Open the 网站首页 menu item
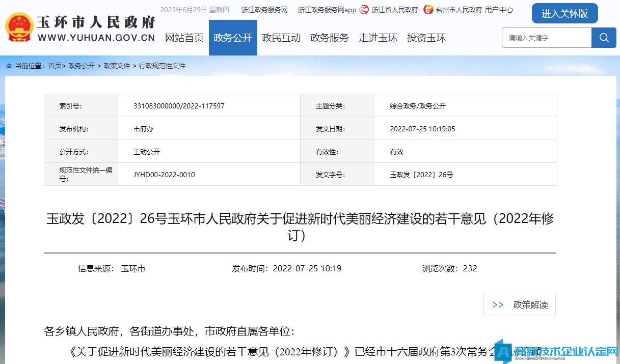 [x=184, y=38]
